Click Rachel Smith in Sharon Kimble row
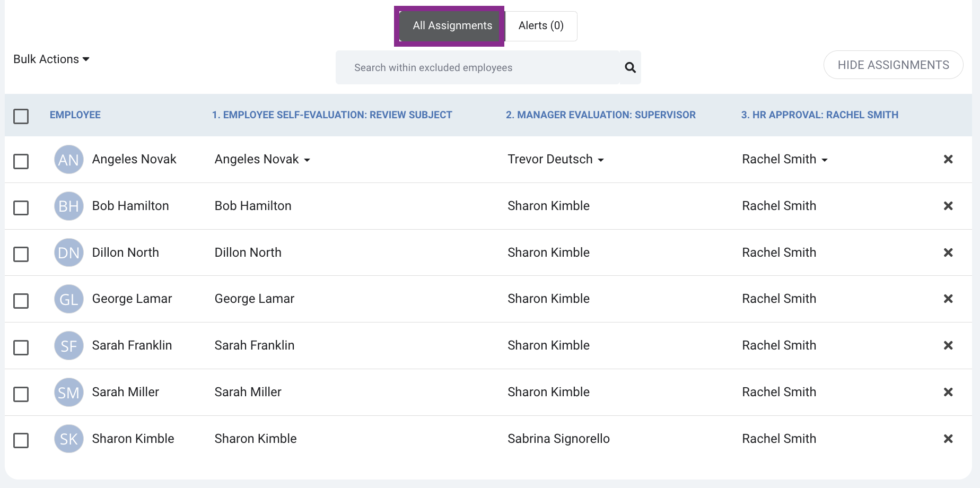 point(779,439)
